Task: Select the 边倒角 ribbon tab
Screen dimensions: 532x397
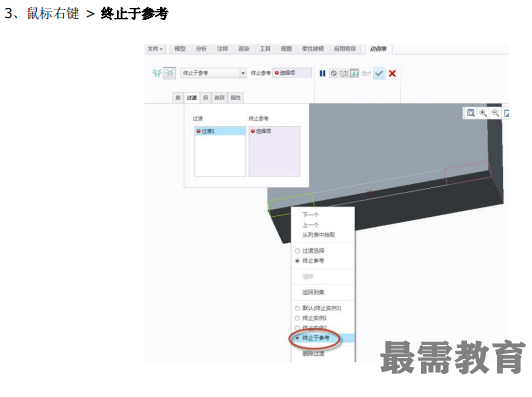Action: click(x=379, y=49)
